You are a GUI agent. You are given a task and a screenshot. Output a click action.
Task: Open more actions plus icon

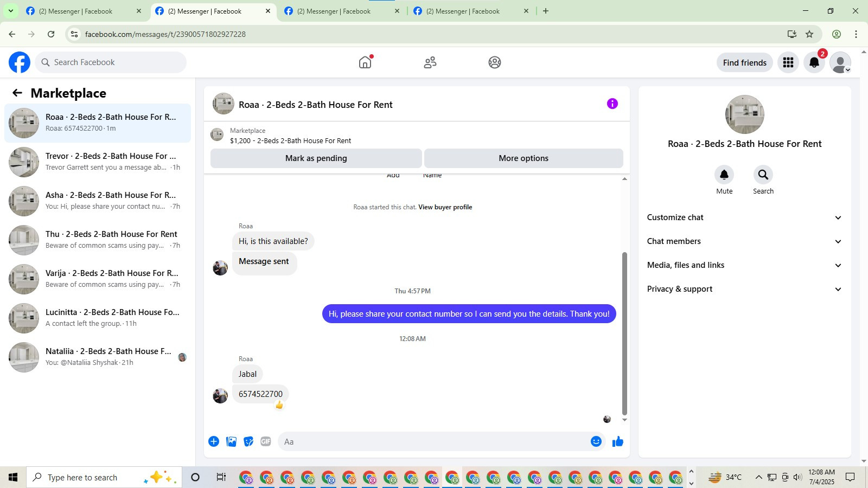pos(214,441)
